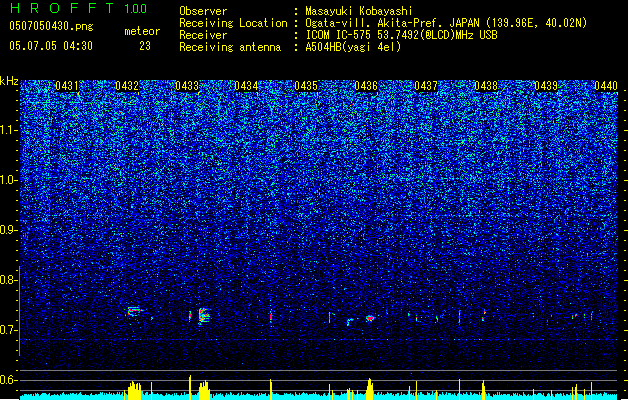
Task: Click the 0440 time marker
Action: 606,86
